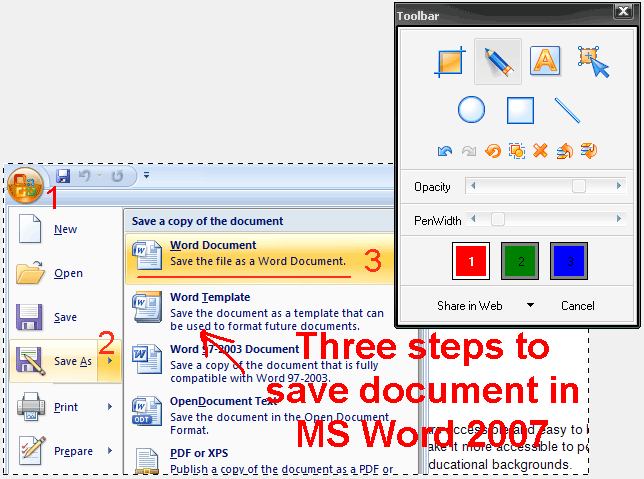This screenshot has width=644, height=479.
Task: Click the ODT document icon
Action: pyautogui.click(x=147, y=411)
